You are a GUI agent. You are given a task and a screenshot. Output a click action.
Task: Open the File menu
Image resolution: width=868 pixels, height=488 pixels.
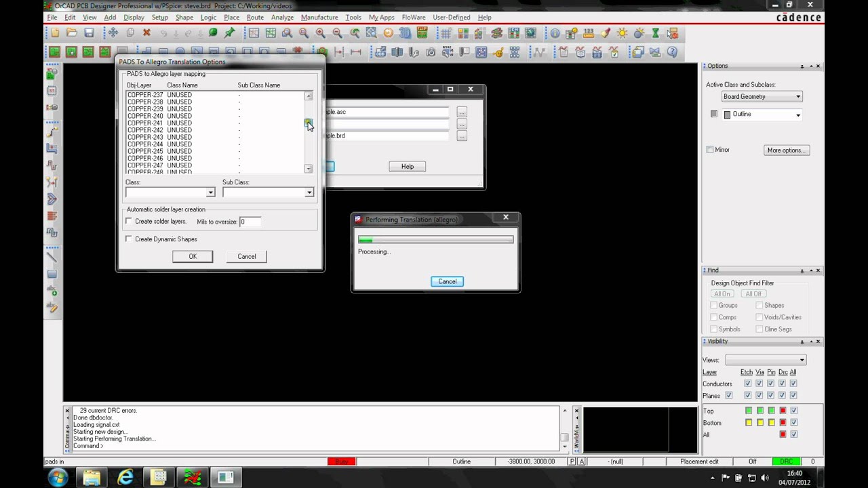tap(52, 17)
